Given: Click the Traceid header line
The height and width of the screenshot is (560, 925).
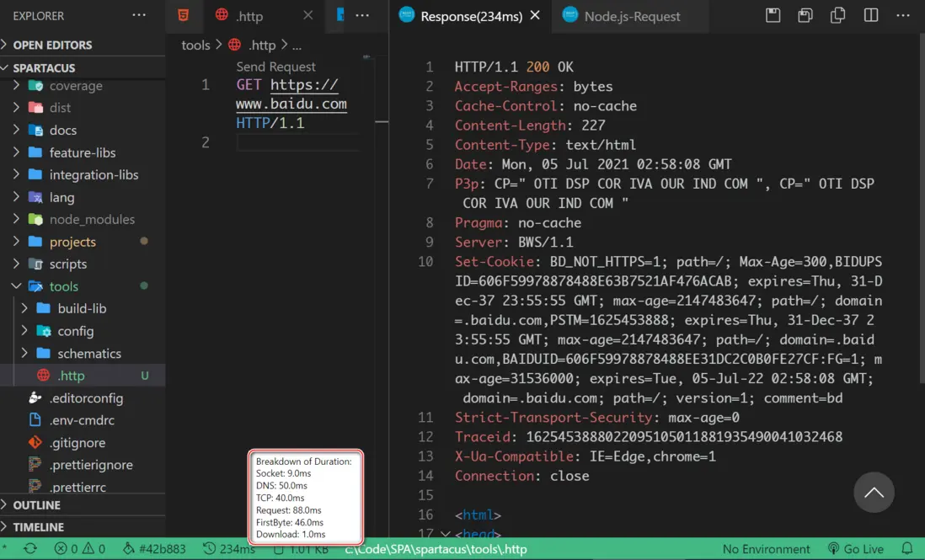Looking at the screenshot, I should point(649,437).
